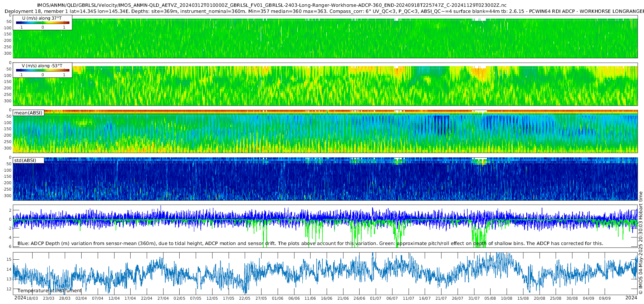Click the 12/05 date tick label
Image resolution: width=644 pixels, height=304 pixels.
click(x=212, y=298)
